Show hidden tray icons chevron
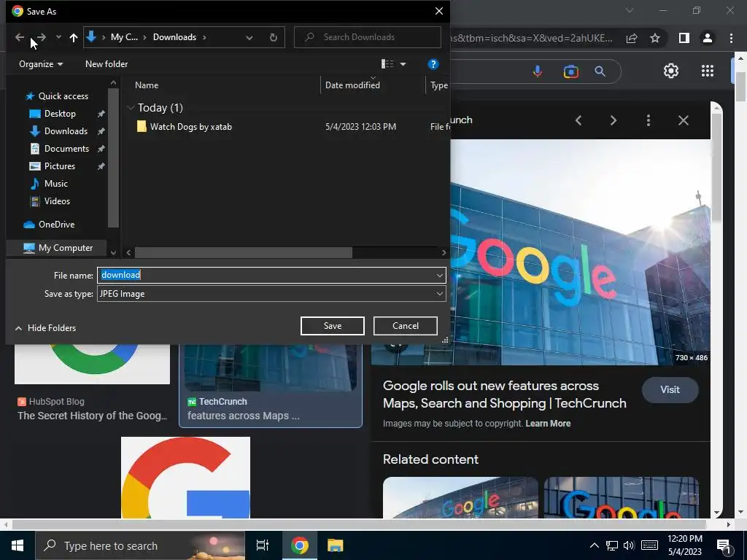 [594, 545]
